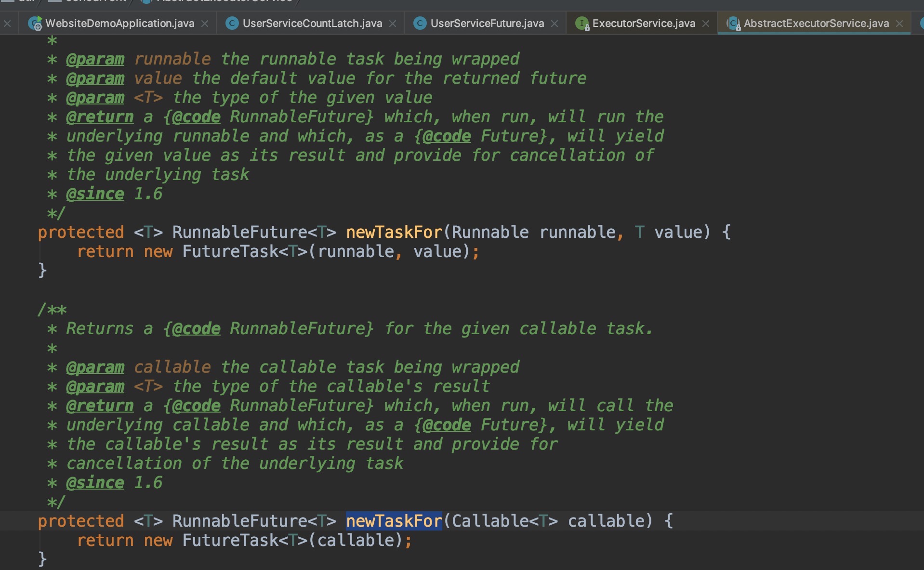Click the AbstractExecutorService locked class icon
924x570 pixels.
tap(734, 23)
